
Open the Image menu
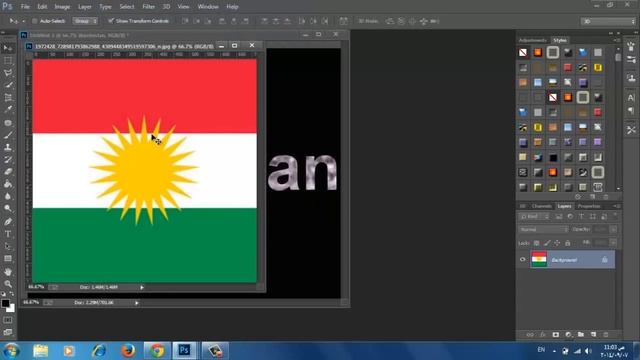[62, 7]
